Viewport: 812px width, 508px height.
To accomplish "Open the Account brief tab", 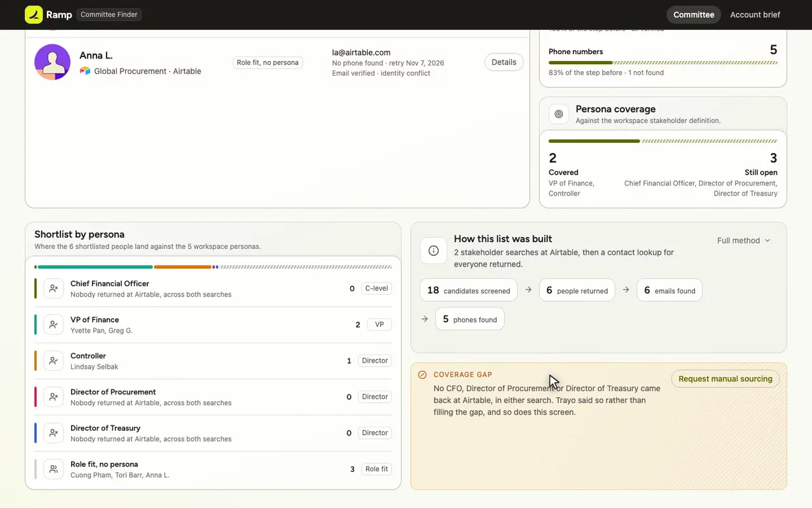I will click(x=755, y=15).
